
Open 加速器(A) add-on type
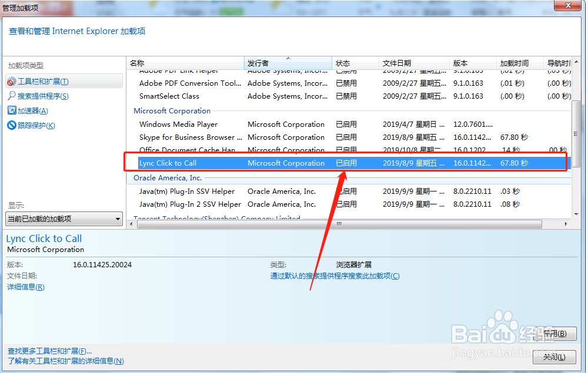pyautogui.click(x=33, y=111)
